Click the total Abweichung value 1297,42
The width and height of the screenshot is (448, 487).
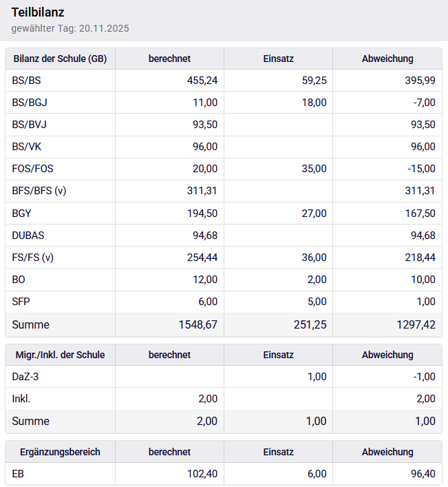(416, 324)
